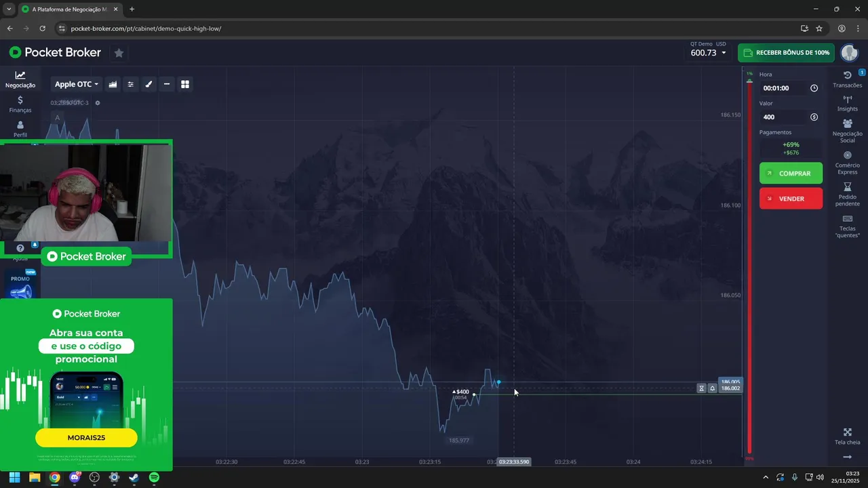Click the Pocket Broker logo

point(55,52)
